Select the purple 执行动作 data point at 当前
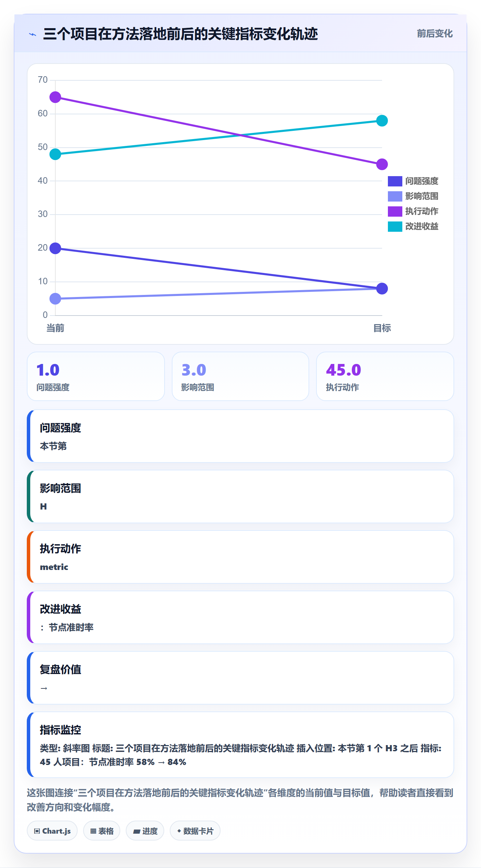This screenshot has height=868, width=481. [55, 97]
